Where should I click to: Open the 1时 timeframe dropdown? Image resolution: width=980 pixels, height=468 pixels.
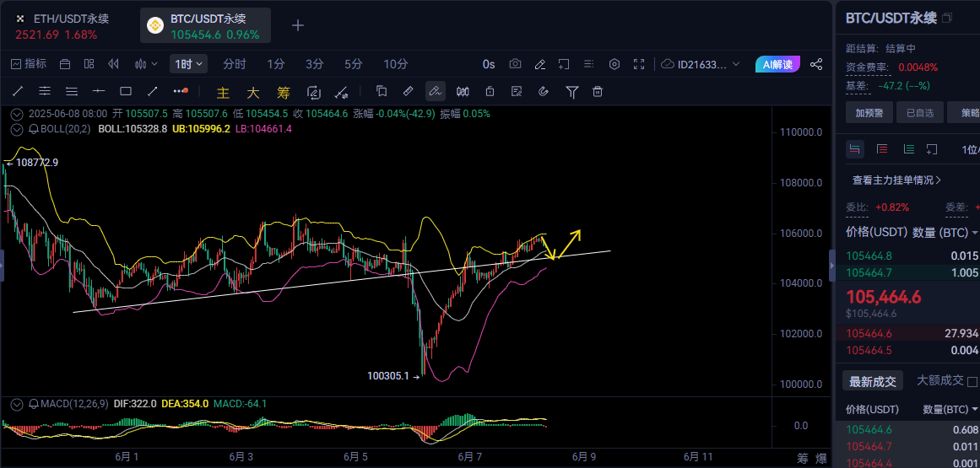click(x=188, y=64)
